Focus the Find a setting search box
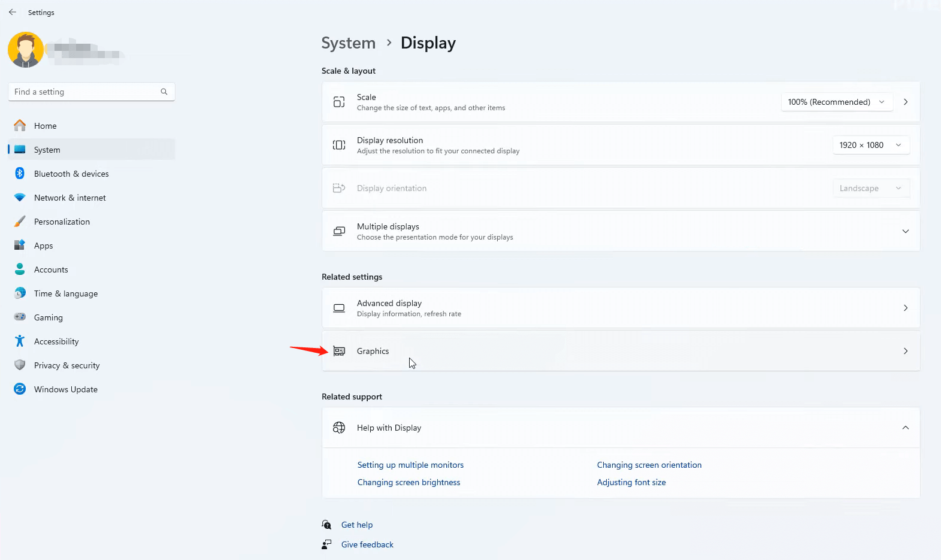 click(x=84, y=92)
